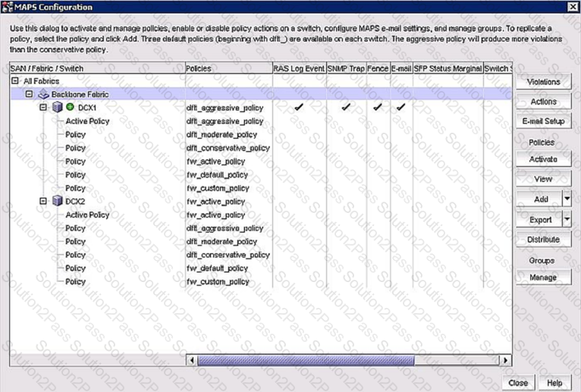Click the scroll left arrow of horizontal scrollbar

tap(192, 359)
